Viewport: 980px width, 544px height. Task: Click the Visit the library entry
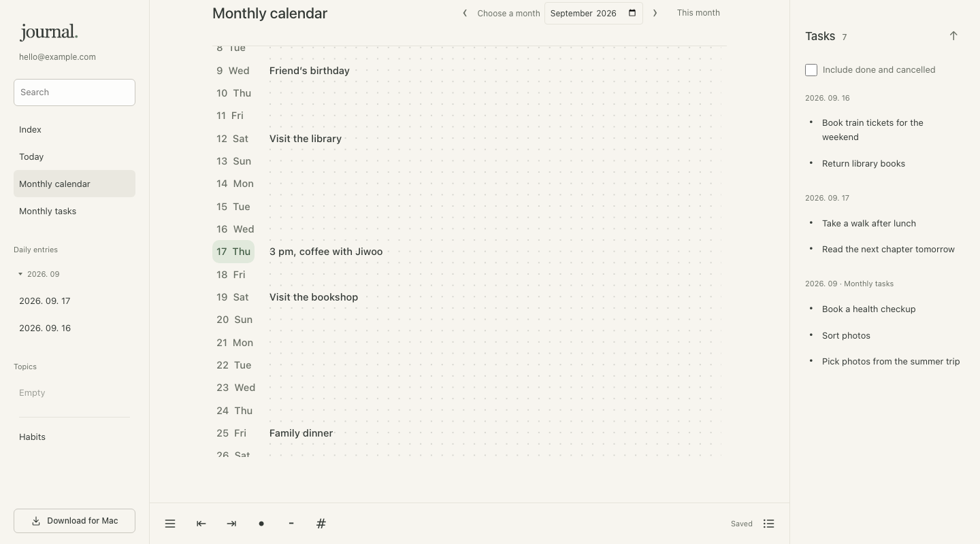click(x=306, y=139)
